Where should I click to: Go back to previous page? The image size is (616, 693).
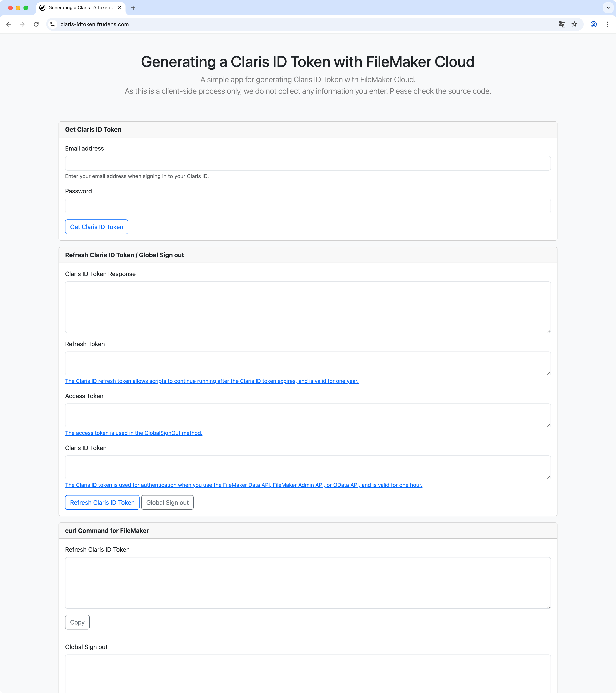coord(8,24)
